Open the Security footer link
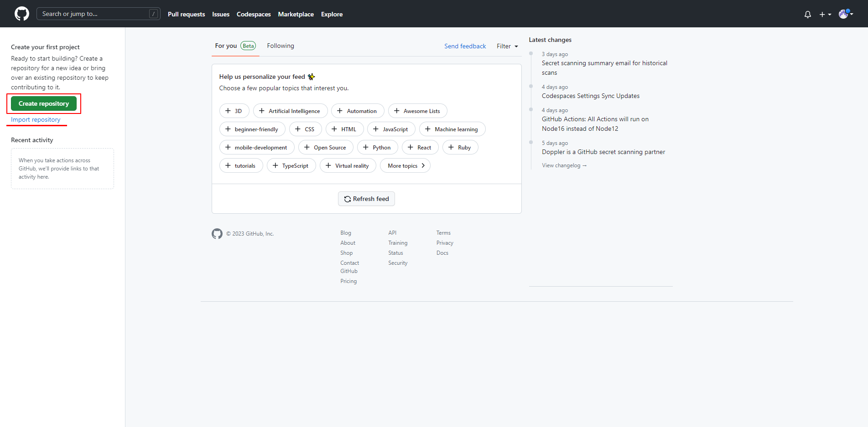868x427 pixels. (398, 263)
